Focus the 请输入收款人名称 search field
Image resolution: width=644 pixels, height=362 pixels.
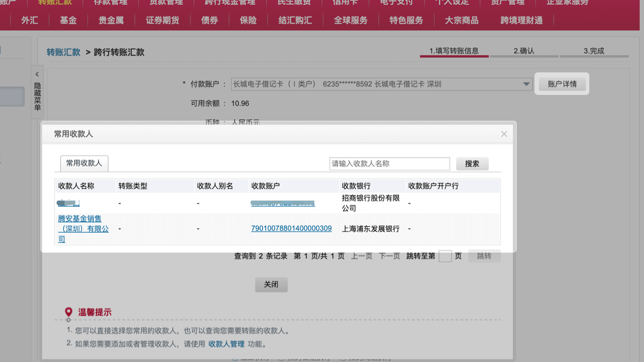390,164
